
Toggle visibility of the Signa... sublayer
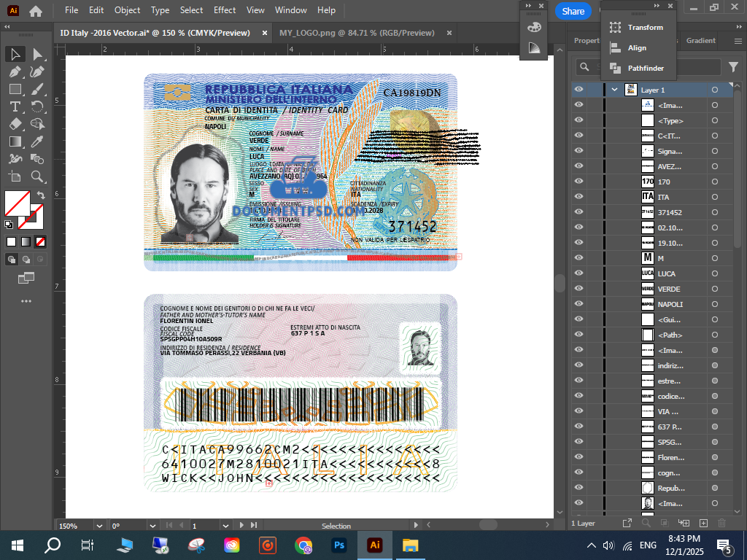click(x=578, y=151)
